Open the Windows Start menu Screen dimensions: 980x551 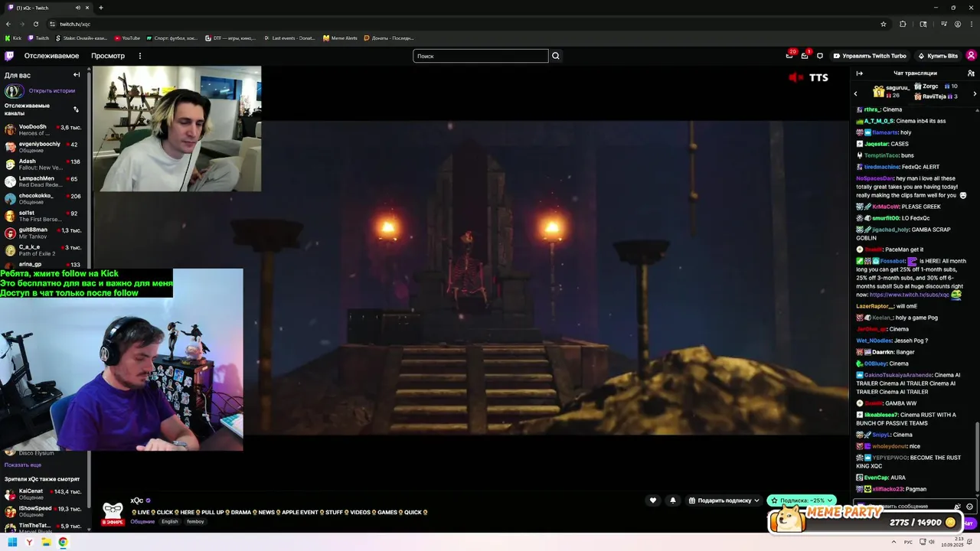point(12,542)
